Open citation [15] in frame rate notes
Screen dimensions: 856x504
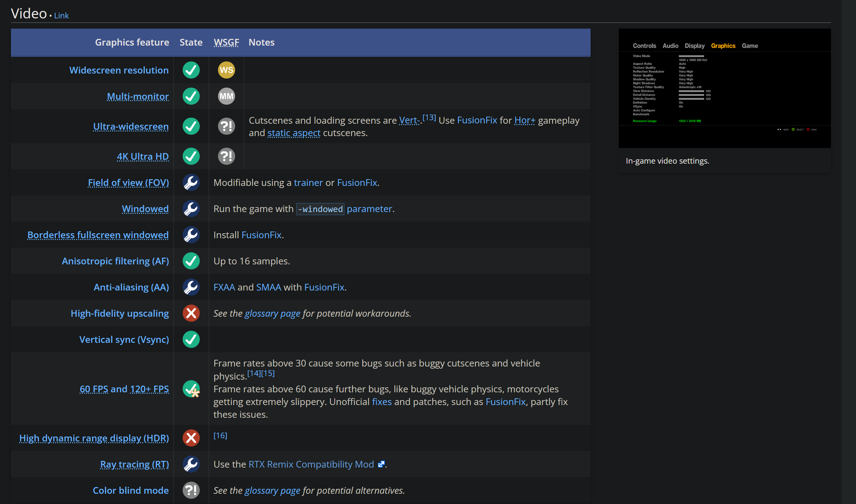268,373
